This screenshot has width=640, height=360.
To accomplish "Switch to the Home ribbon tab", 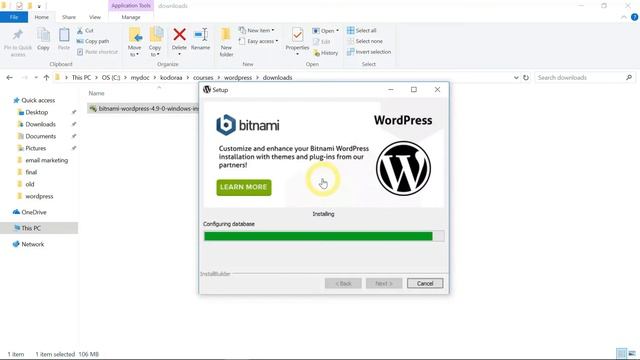I will click(x=42, y=17).
